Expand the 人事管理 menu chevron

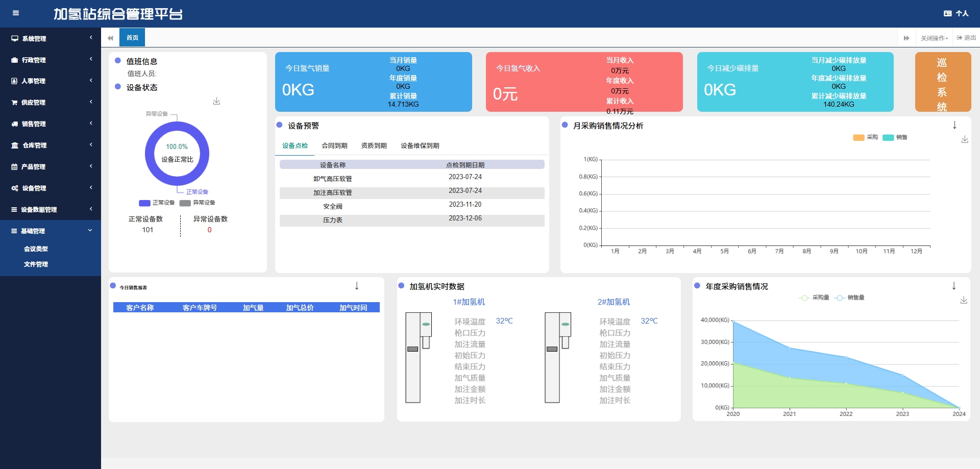[x=91, y=81]
